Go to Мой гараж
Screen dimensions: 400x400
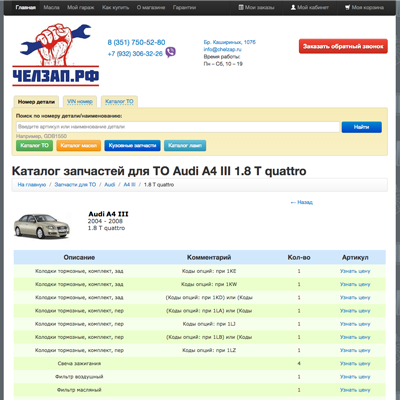tap(81, 7)
